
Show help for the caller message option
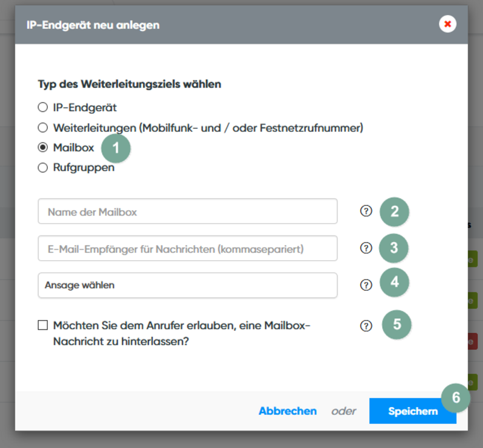tap(366, 325)
